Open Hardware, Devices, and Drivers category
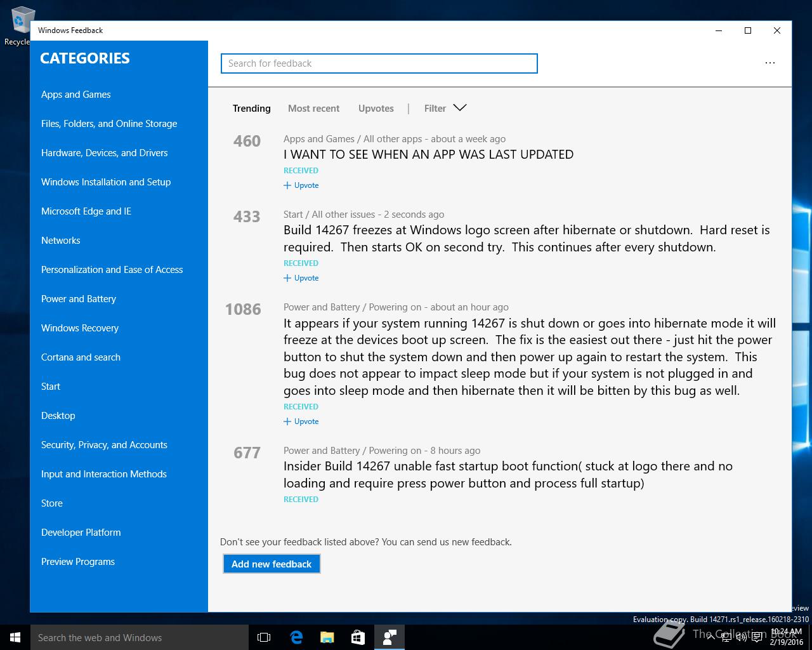The width and height of the screenshot is (812, 650). 104,153
